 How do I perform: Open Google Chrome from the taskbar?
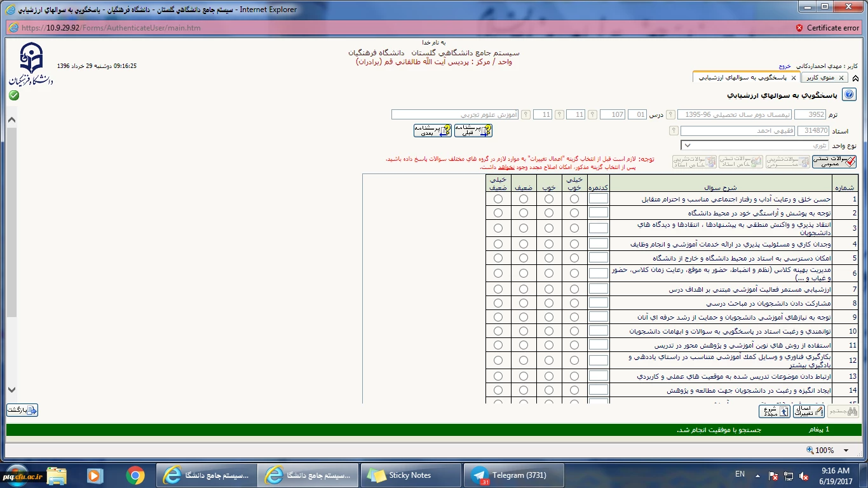pyautogui.click(x=135, y=475)
